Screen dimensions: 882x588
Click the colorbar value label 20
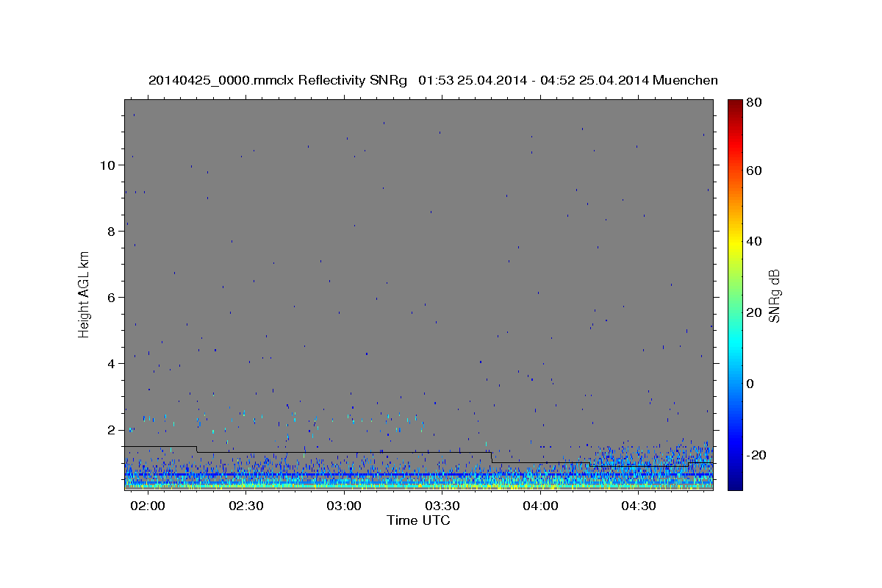point(754,312)
